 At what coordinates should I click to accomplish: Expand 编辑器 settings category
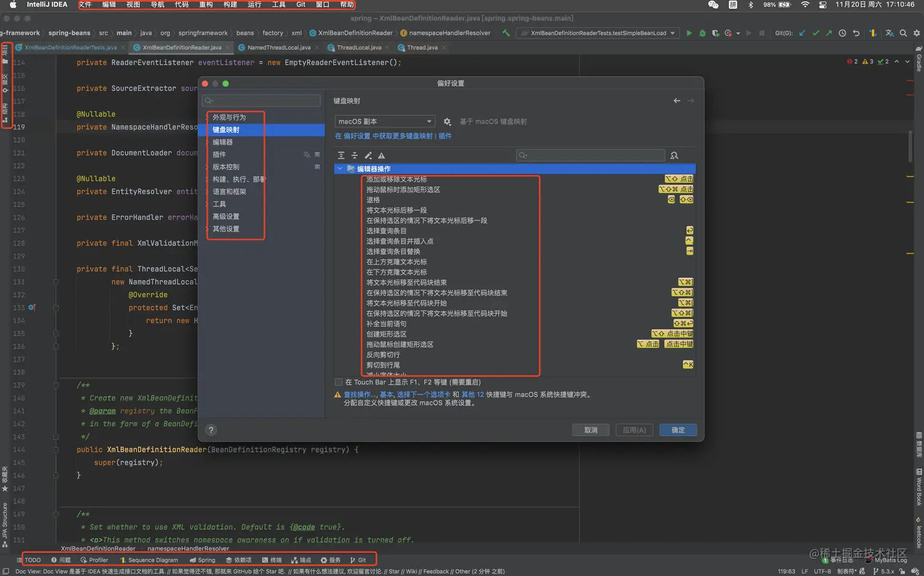click(x=208, y=142)
